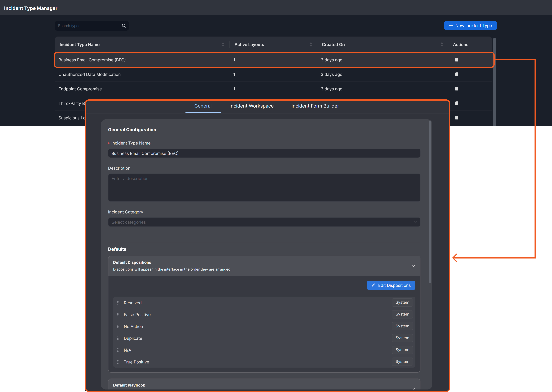Sort the Active Layouts column
This screenshot has width=552, height=392.
[x=311, y=44]
